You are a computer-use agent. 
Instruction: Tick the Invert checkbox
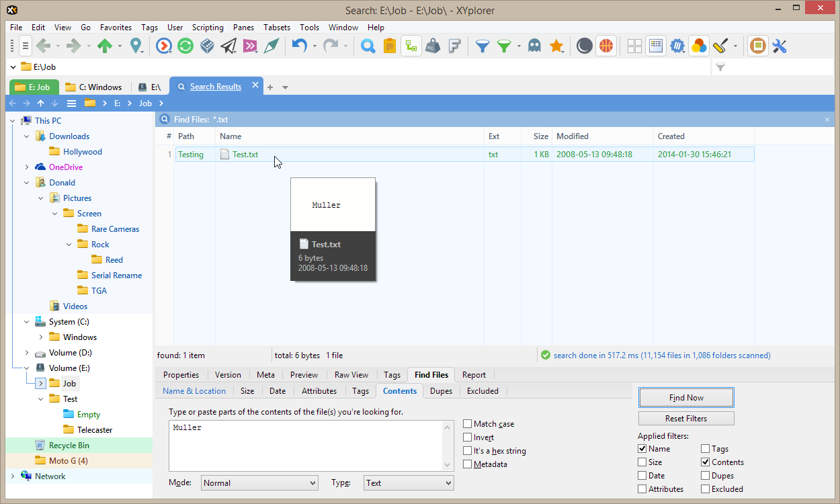pos(468,437)
